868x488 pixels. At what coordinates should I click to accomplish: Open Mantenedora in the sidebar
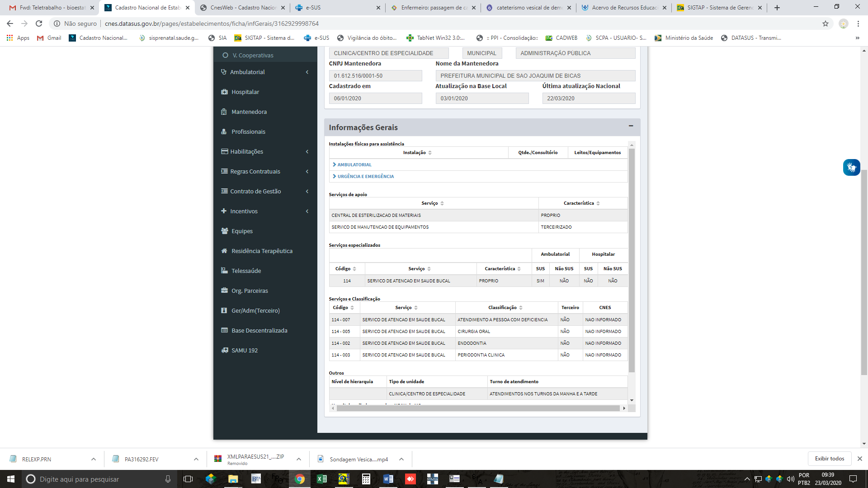coord(249,112)
